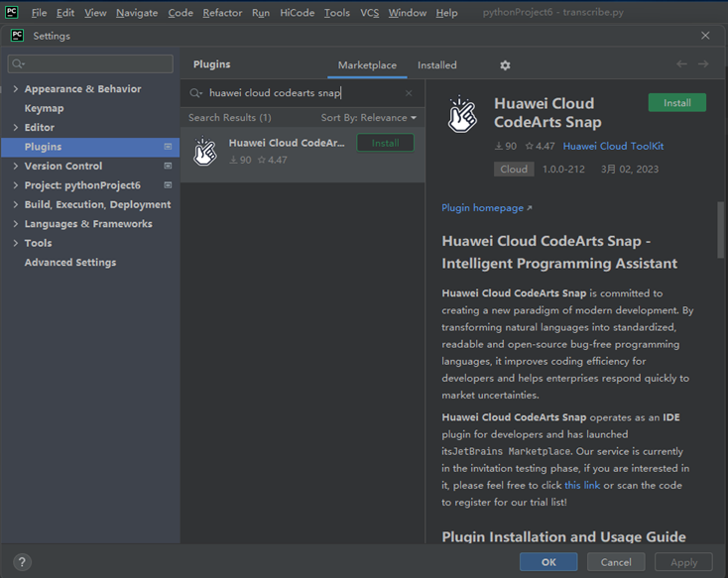Image resolution: width=728 pixels, height=578 pixels.
Task: Click the plugin description scrollbar
Action: pos(720,228)
